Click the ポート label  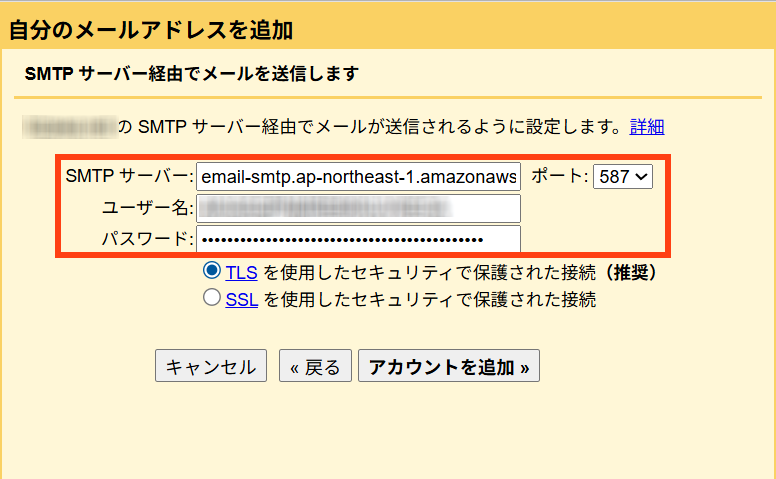559,177
